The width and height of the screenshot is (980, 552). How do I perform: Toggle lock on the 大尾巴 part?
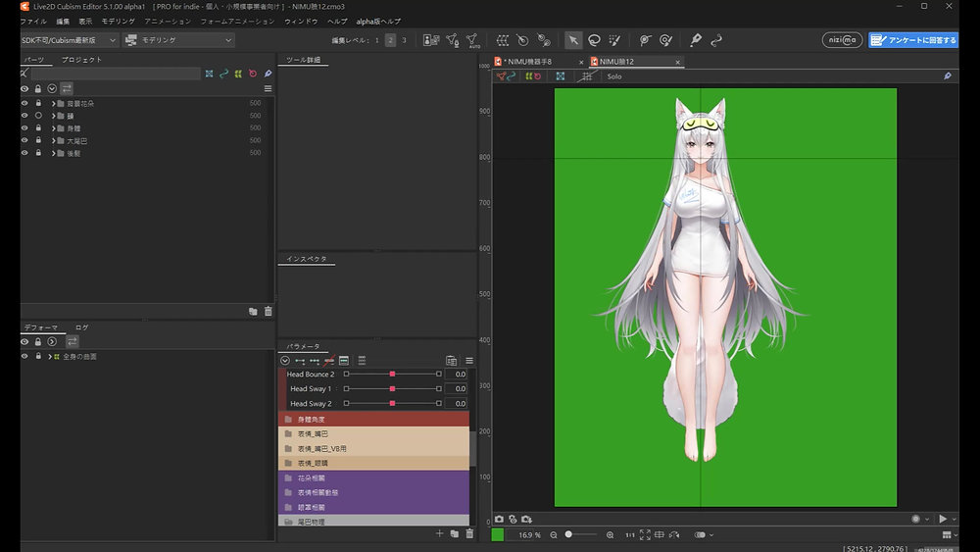38,140
